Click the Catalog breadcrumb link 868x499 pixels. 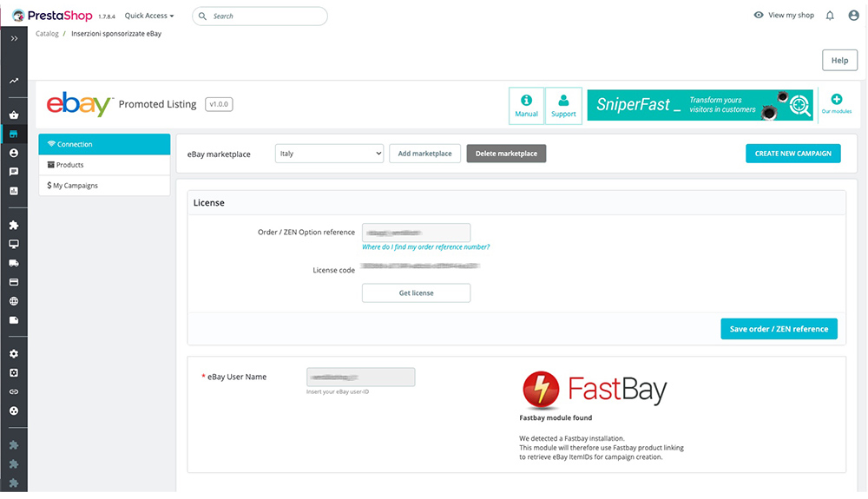pyautogui.click(x=47, y=34)
